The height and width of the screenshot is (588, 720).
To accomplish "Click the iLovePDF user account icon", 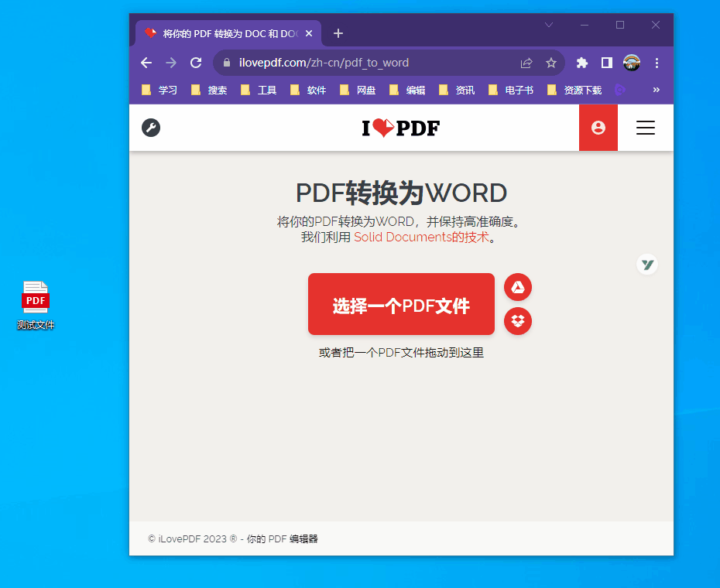I will 598,128.
